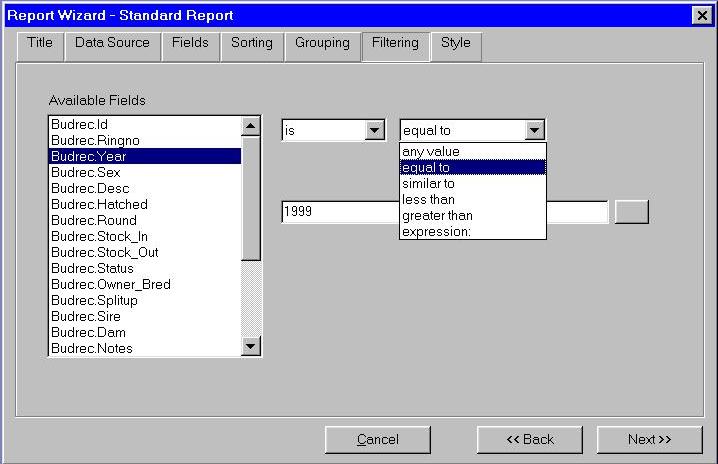Screen dimensions: 718x464
Task: Switch to the Title tab
Action: click(40, 46)
